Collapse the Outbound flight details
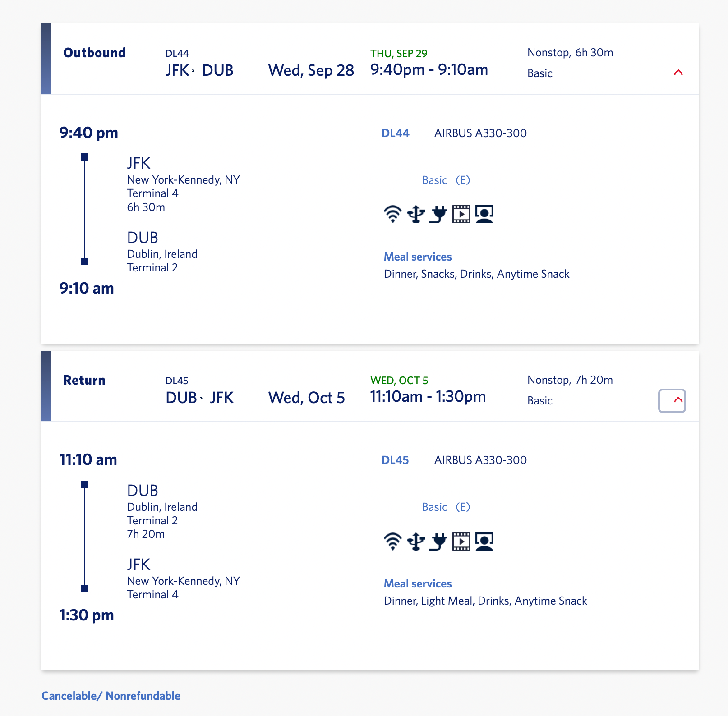Viewport: 728px width, 716px height. pos(678,73)
